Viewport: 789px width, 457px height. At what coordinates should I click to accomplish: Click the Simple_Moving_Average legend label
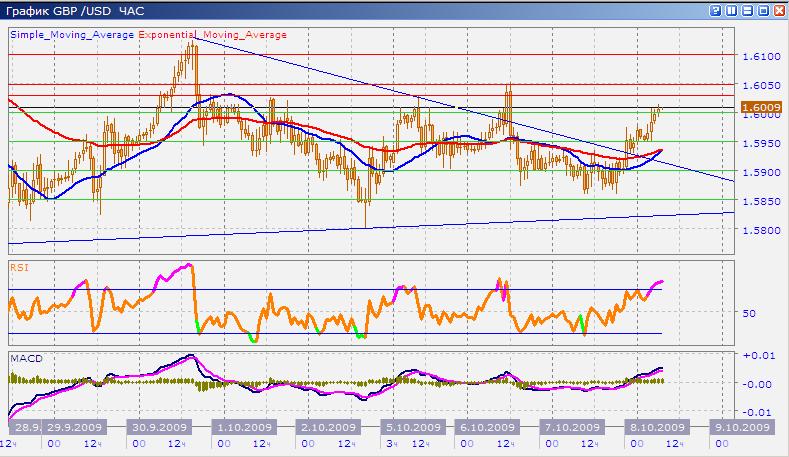click(x=72, y=35)
